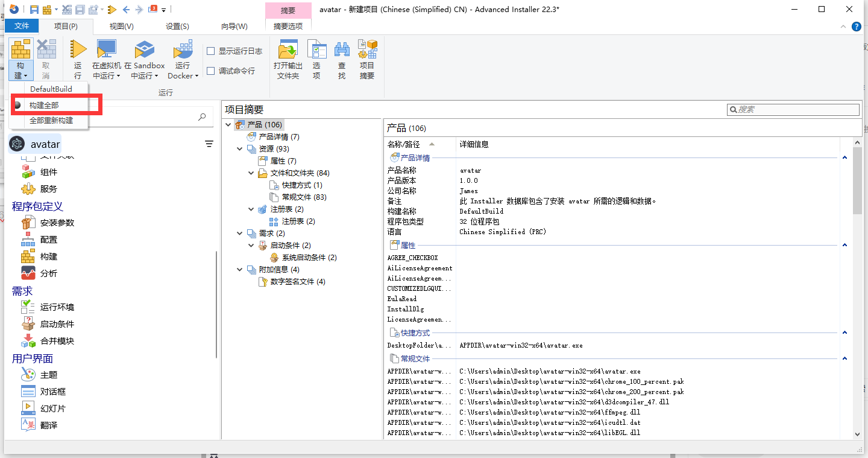点击'在 Sandbox 中运行'图标
The width and height of the screenshot is (868, 458).
click(145, 57)
